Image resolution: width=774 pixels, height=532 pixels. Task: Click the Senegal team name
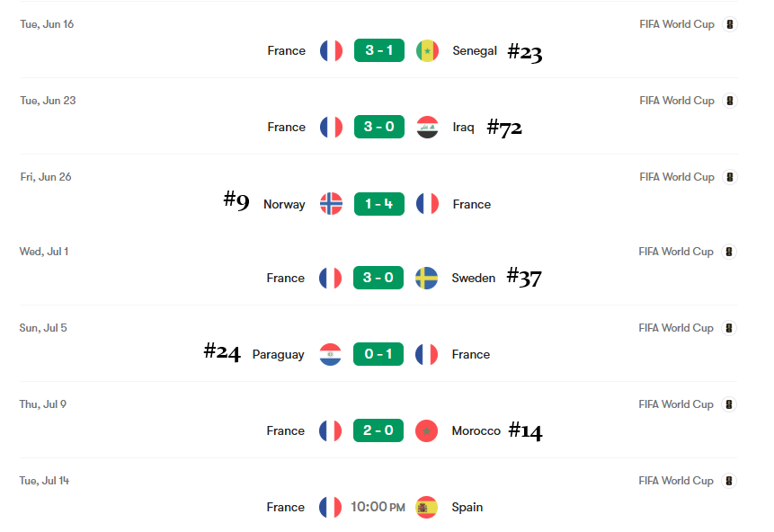click(x=475, y=51)
